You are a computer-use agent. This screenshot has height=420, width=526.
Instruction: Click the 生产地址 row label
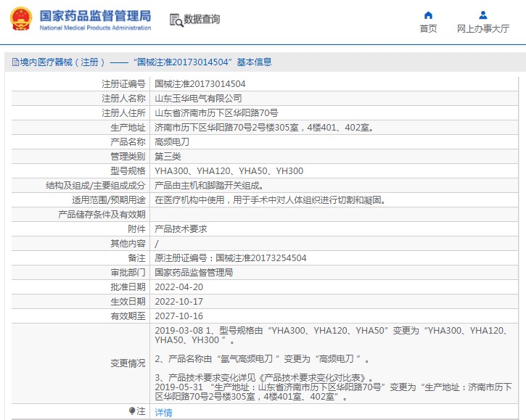point(128,128)
